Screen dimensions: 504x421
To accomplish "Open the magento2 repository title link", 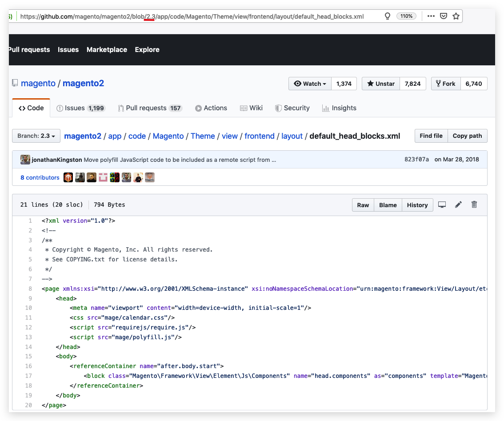I will coord(83,83).
